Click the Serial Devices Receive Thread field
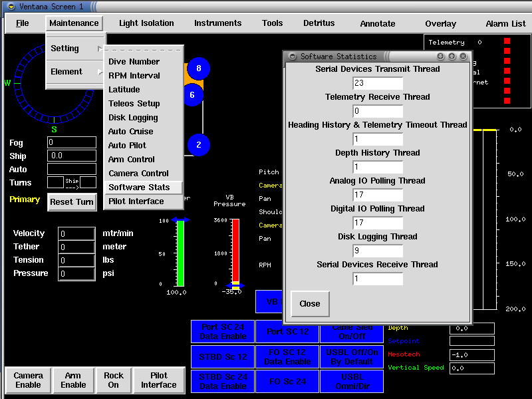The width and height of the screenshot is (532, 399). (x=378, y=279)
